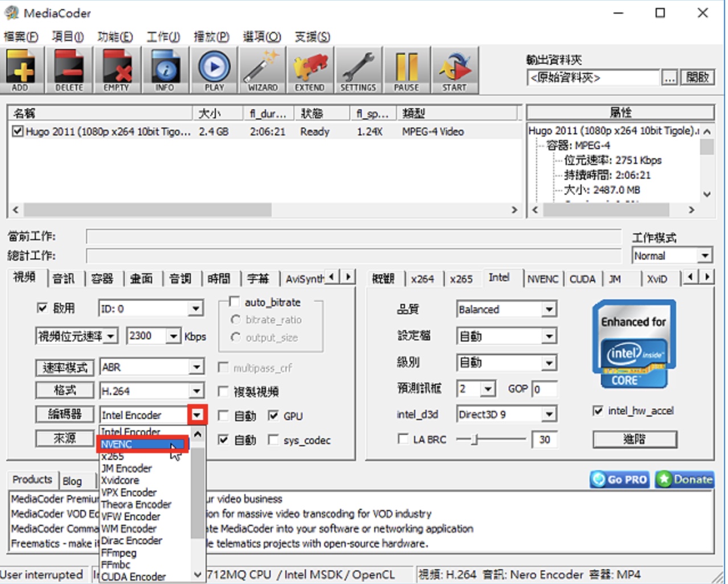
Task: Click the GOP input field
Action: tap(545, 389)
